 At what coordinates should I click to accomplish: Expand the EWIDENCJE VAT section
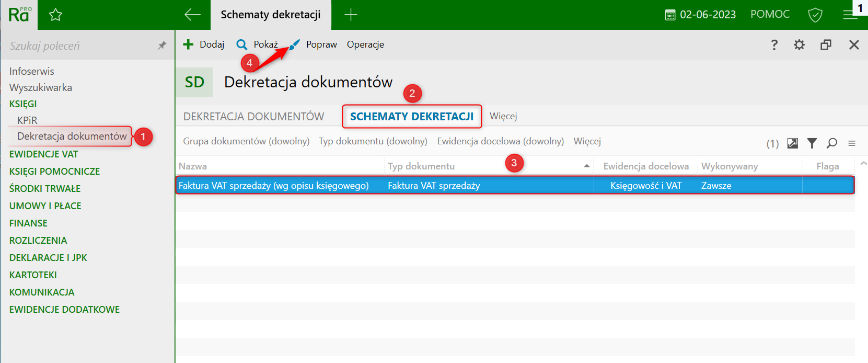[43, 154]
